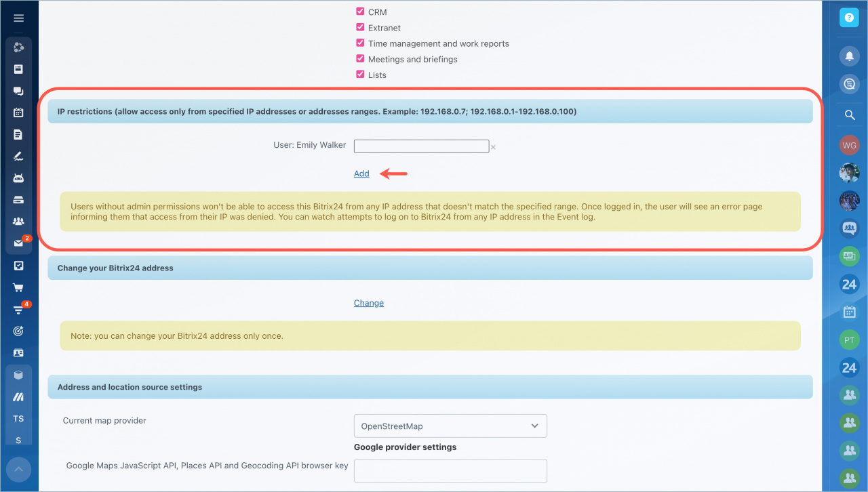Open the target goal icon in left sidebar
Viewport: 868px width, 492px height.
coord(18,331)
